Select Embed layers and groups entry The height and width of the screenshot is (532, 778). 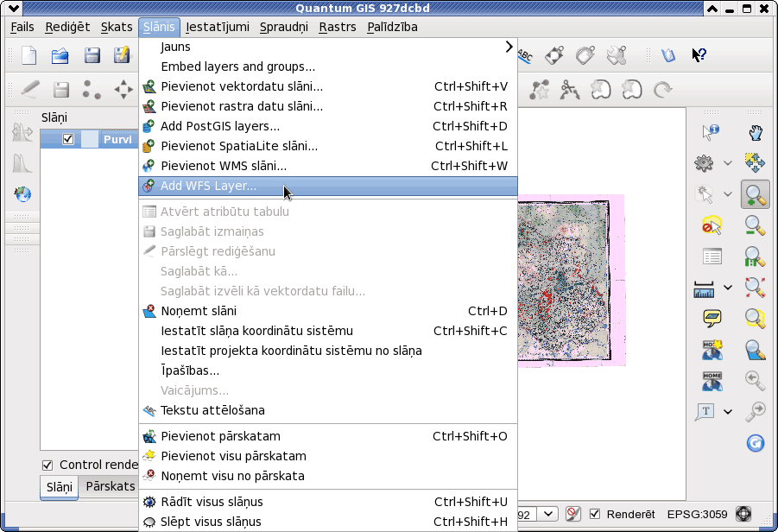[x=328, y=66]
